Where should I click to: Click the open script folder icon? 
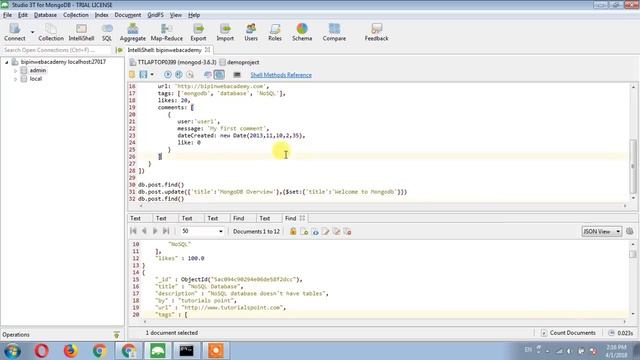[132, 75]
